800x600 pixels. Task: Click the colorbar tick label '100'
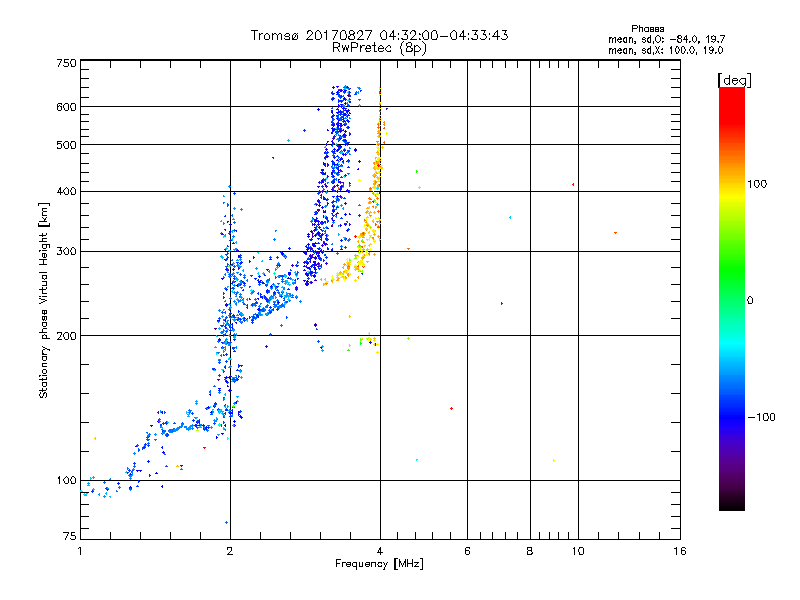point(757,184)
